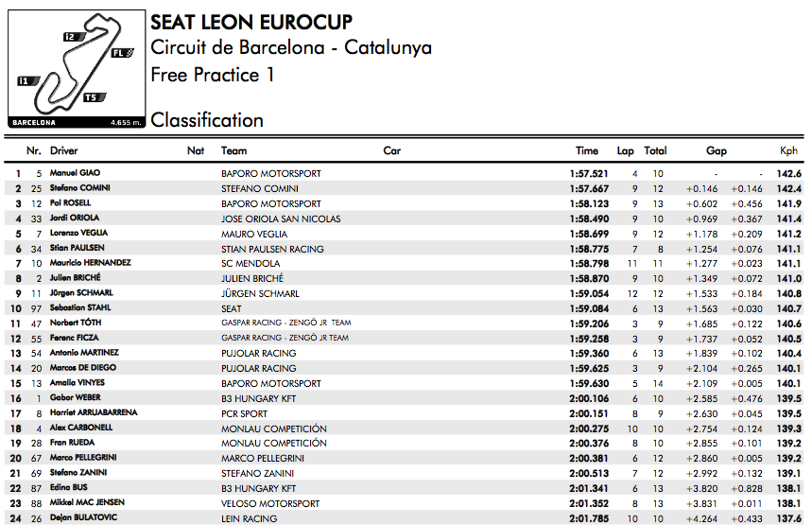Click the Driver column header
Image resolution: width=812 pixels, height=525 pixels.
pos(63,150)
